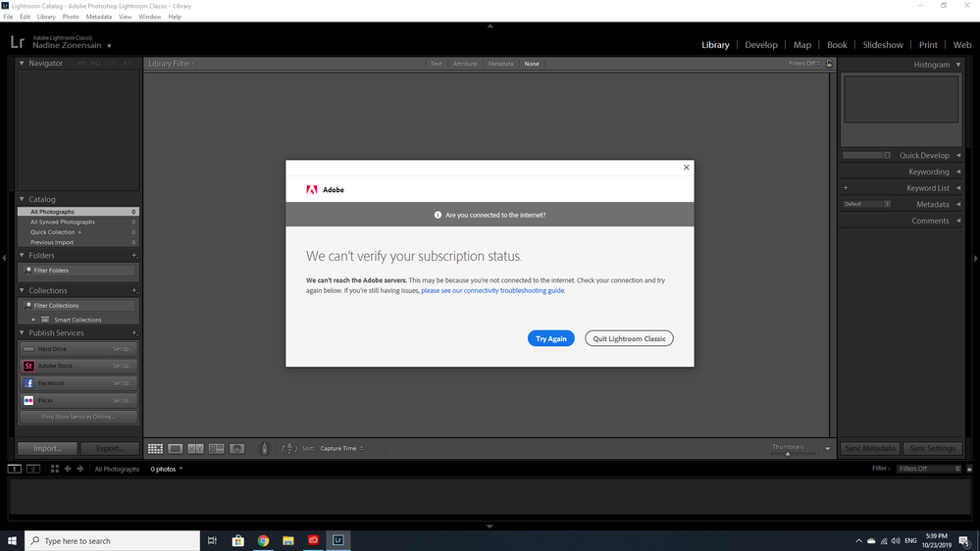Open identity plate user dropdown arrow
This screenshot has width=980, height=551.
[x=109, y=46]
